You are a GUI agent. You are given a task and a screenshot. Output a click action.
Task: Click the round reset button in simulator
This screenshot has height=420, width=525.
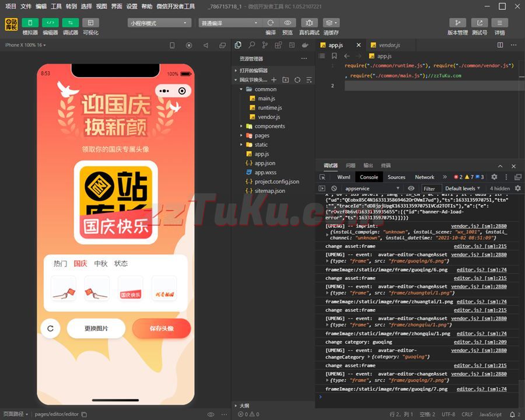pos(51,328)
